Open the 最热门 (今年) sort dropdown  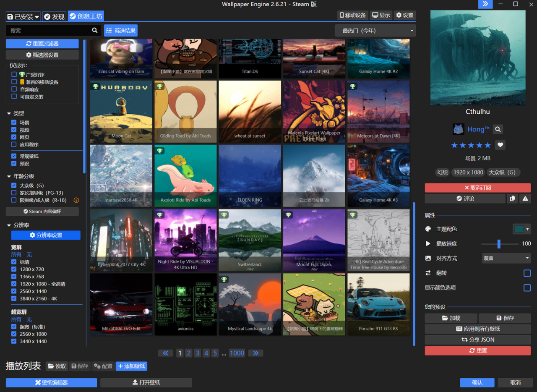point(375,31)
